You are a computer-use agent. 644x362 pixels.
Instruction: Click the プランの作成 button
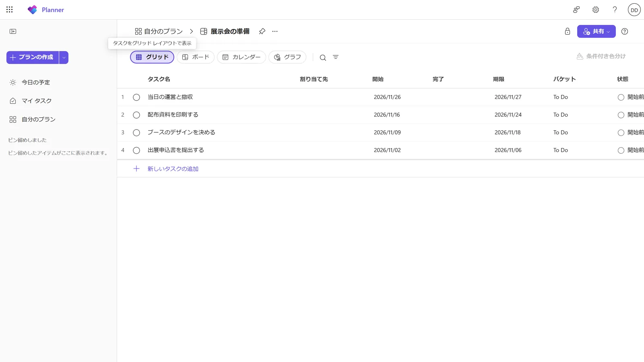tap(33, 58)
